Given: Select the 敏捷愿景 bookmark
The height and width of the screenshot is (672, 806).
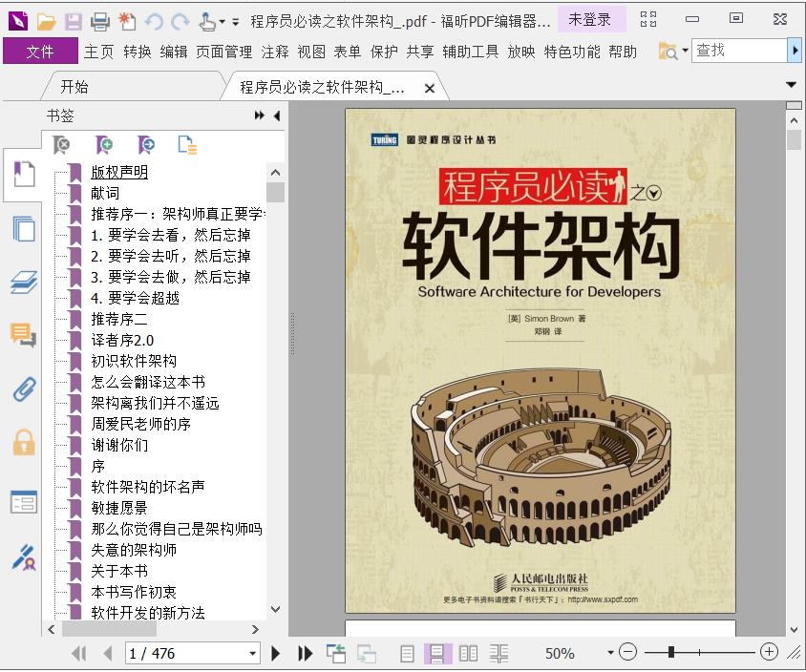Looking at the screenshot, I should [x=119, y=508].
